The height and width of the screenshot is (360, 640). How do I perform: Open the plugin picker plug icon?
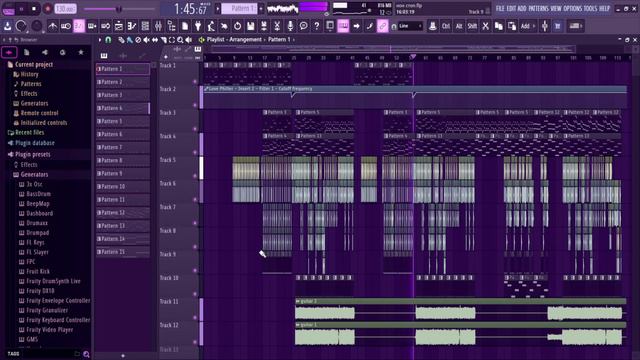pos(198,26)
